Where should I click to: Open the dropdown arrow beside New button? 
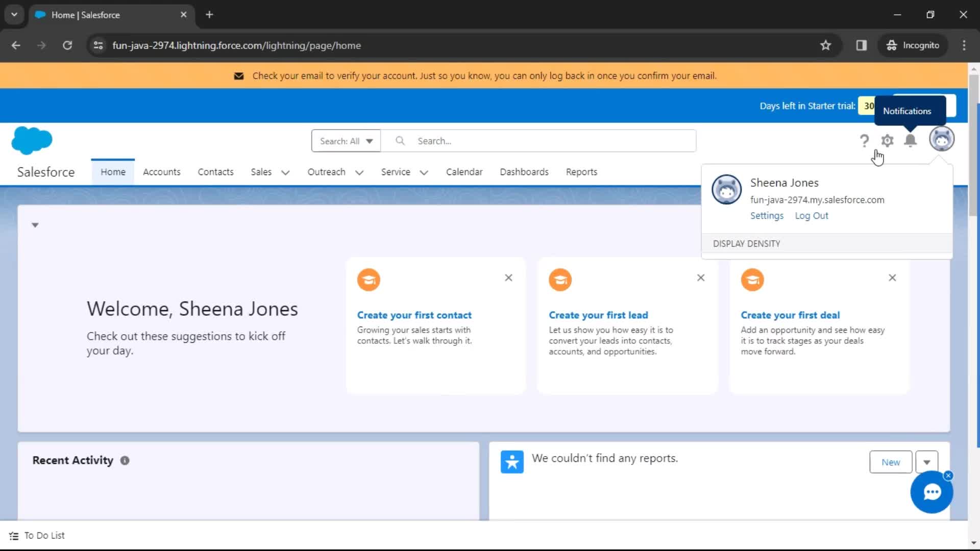click(x=927, y=462)
